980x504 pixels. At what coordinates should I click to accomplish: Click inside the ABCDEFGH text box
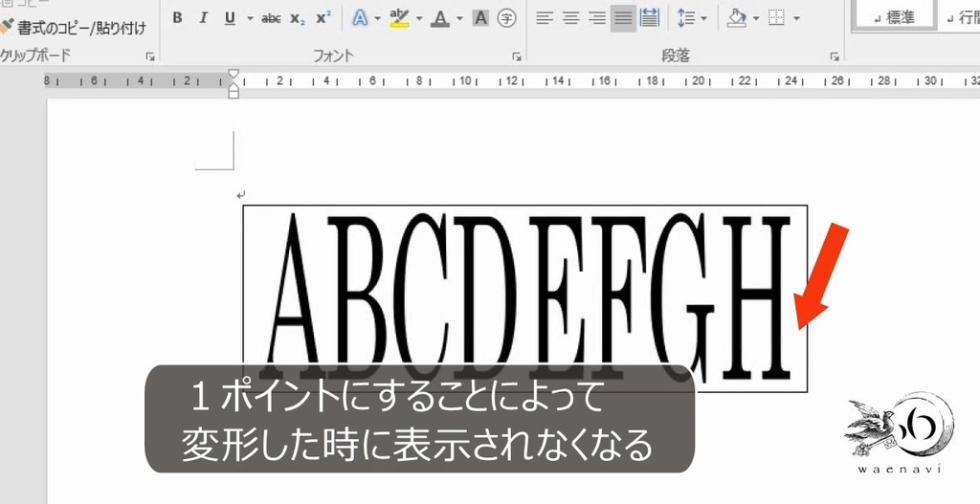(x=525, y=298)
